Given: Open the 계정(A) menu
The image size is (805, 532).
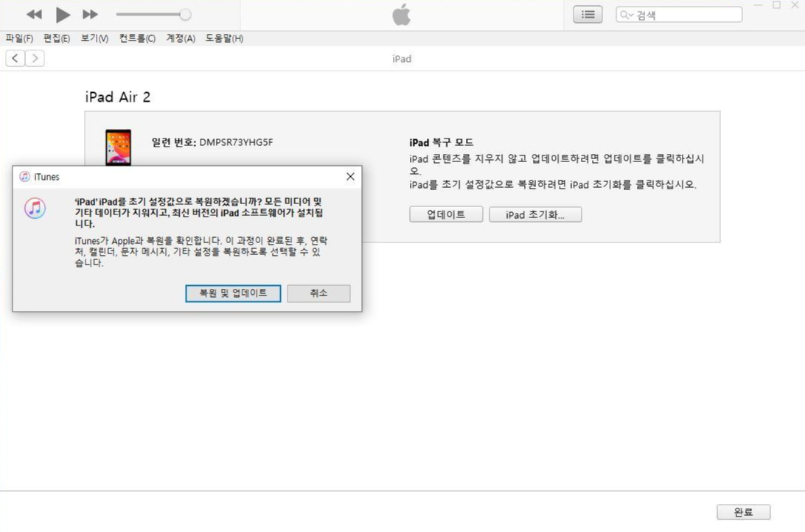Looking at the screenshot, I should click(181, 38).
